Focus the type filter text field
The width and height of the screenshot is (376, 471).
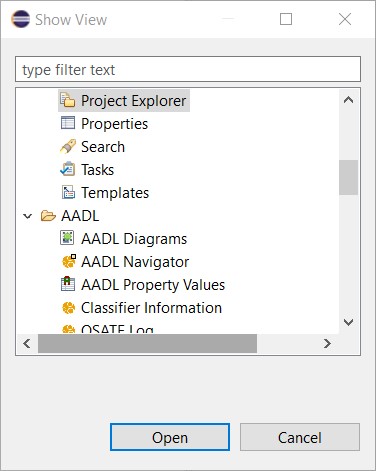pos(188,69)
